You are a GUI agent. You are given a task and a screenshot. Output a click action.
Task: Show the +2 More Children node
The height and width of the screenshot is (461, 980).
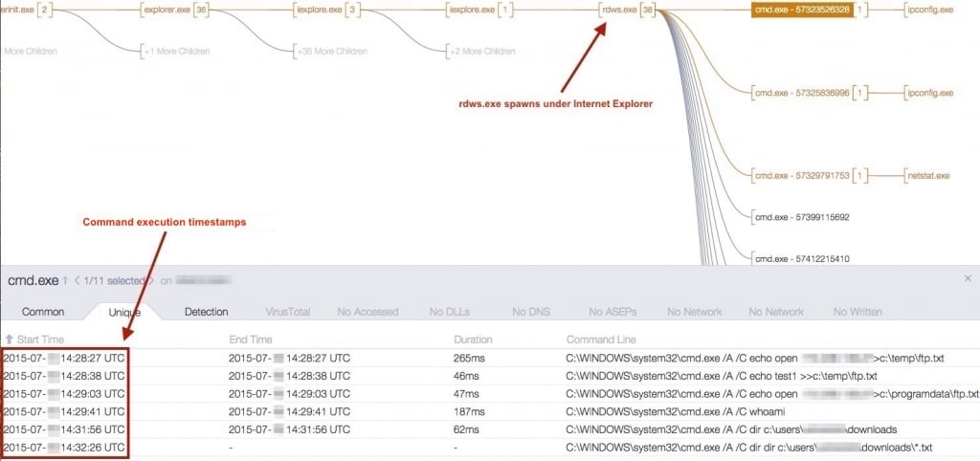(x=484, y=52)
